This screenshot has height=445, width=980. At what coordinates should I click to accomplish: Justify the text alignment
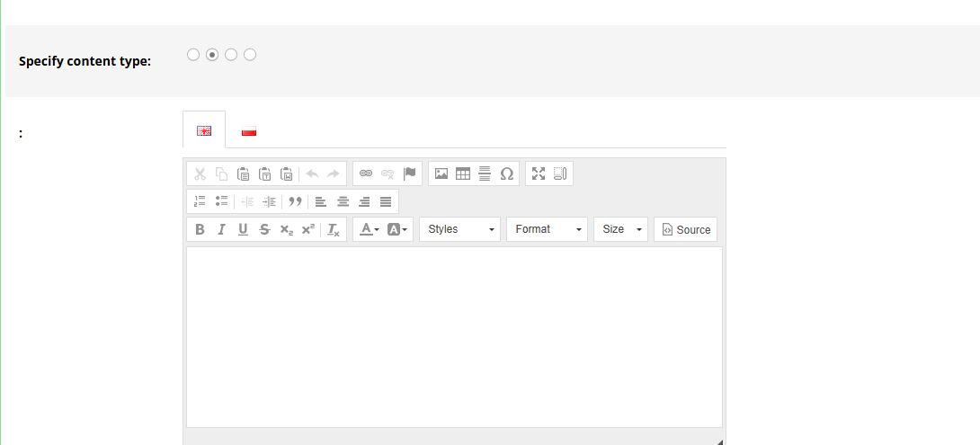pyautogui.click(x=386, y=201)
